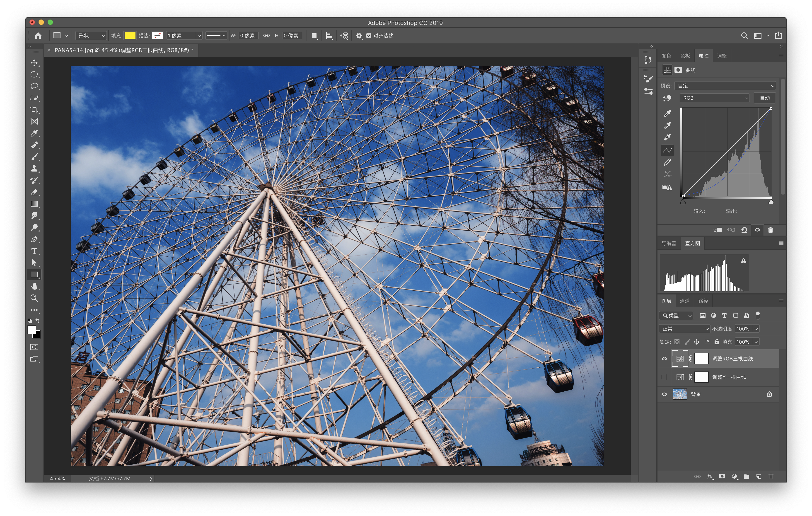Screen dimensions: 812x516
Task: Open the 预设 preset dropdown
Action: [725, 86]
